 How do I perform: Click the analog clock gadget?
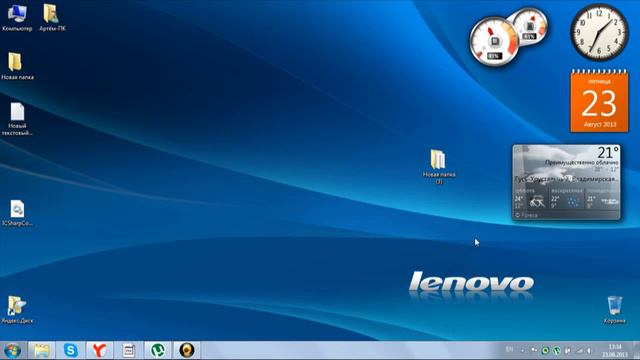point(599,33)
